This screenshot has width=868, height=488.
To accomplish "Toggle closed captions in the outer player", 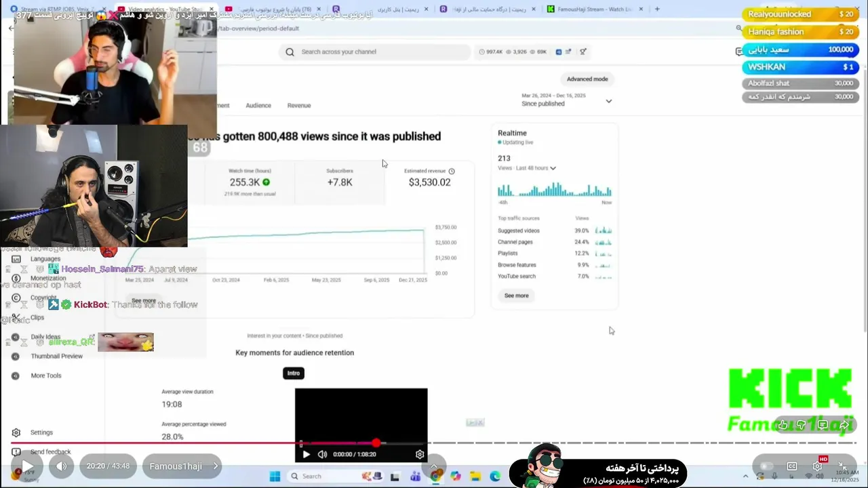I will pyautogui.click(x=792, y=466).
